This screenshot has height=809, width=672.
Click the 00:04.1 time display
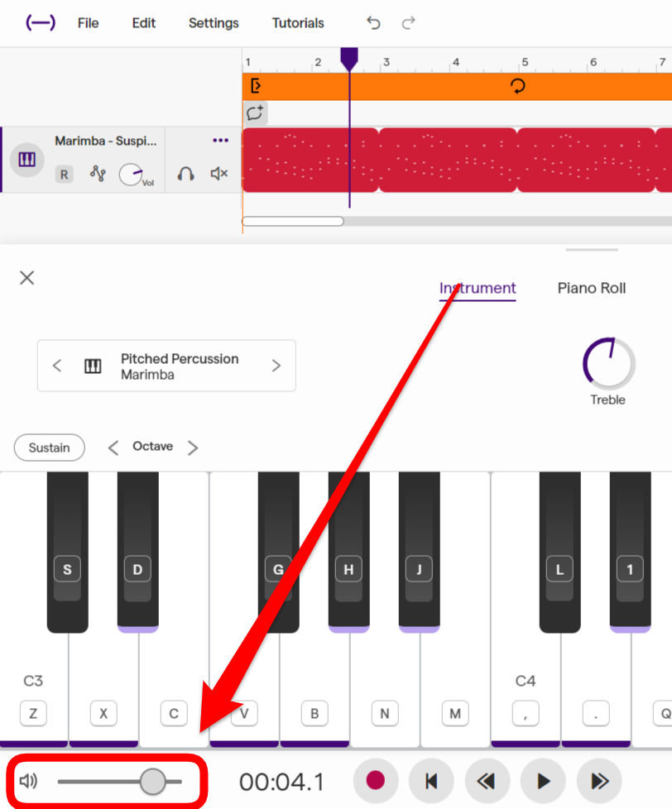coord(281,782)
